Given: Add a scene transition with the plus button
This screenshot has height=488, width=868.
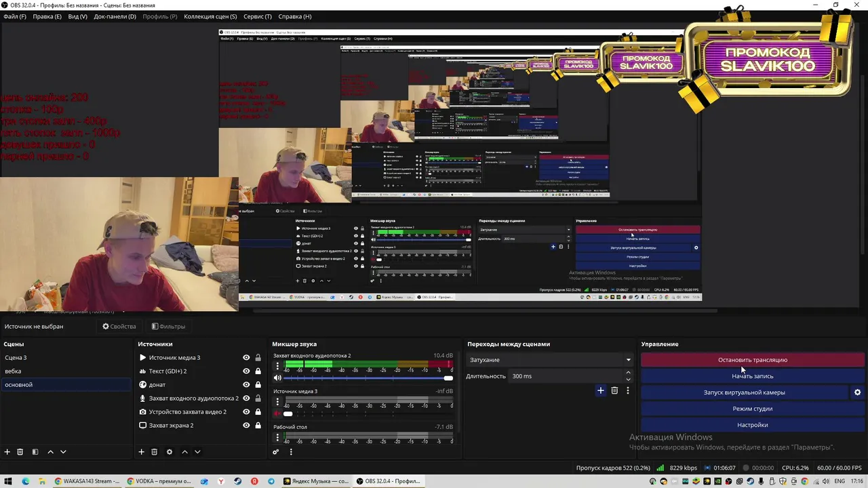Looking at the screenshot, I should (600, 390).
